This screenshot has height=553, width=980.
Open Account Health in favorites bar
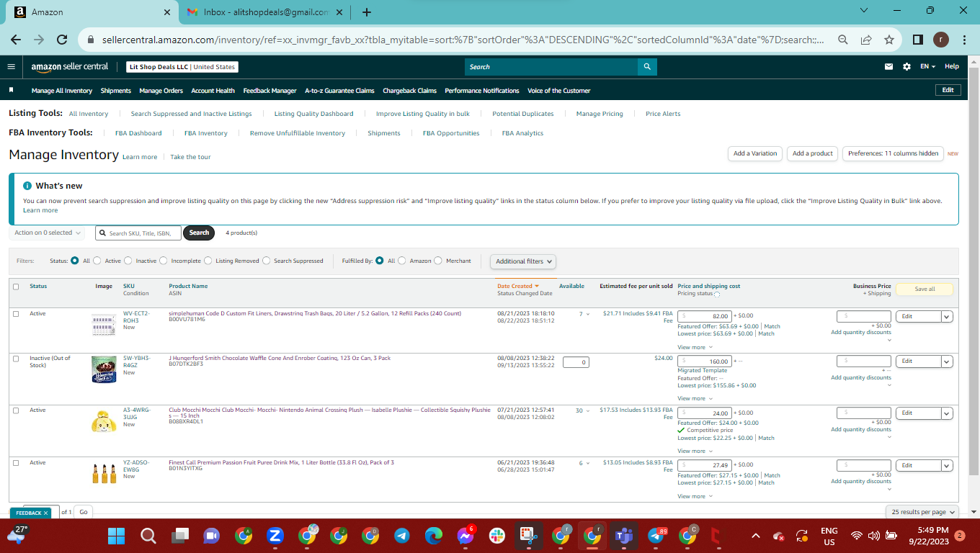213,91
